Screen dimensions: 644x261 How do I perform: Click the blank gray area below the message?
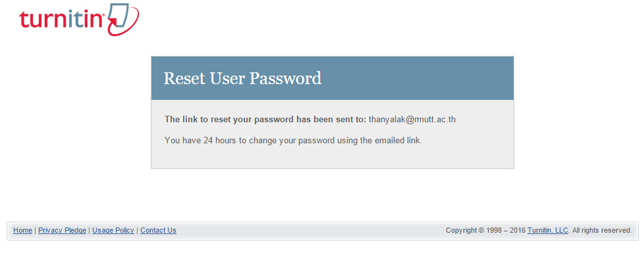coord(333,158)
